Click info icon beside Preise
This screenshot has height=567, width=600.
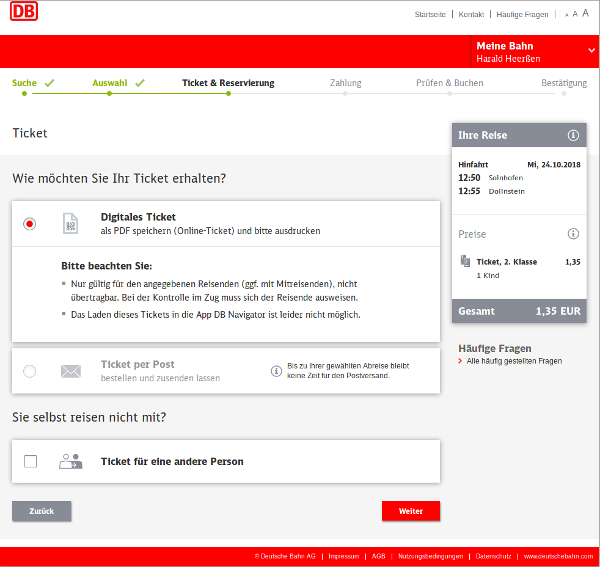pos(573,234)
